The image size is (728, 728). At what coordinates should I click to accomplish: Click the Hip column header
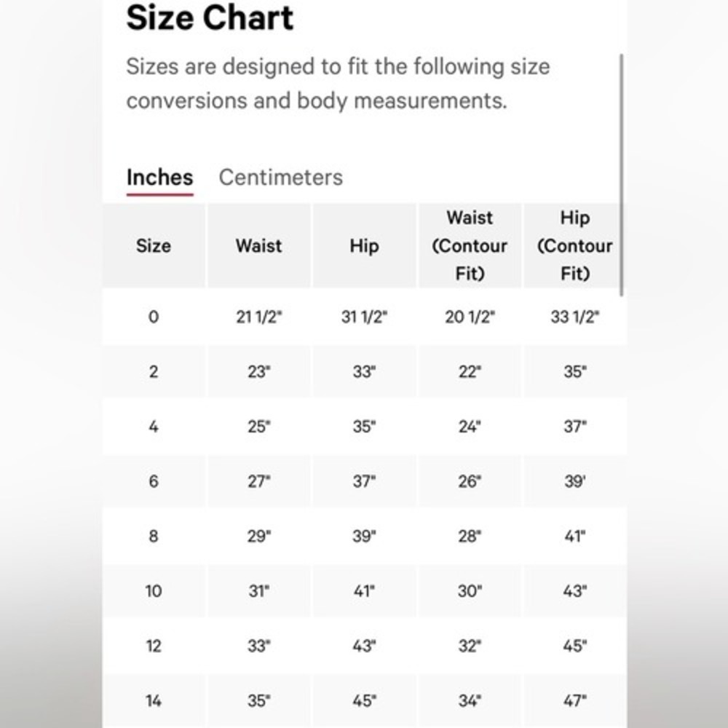[364, 245]
